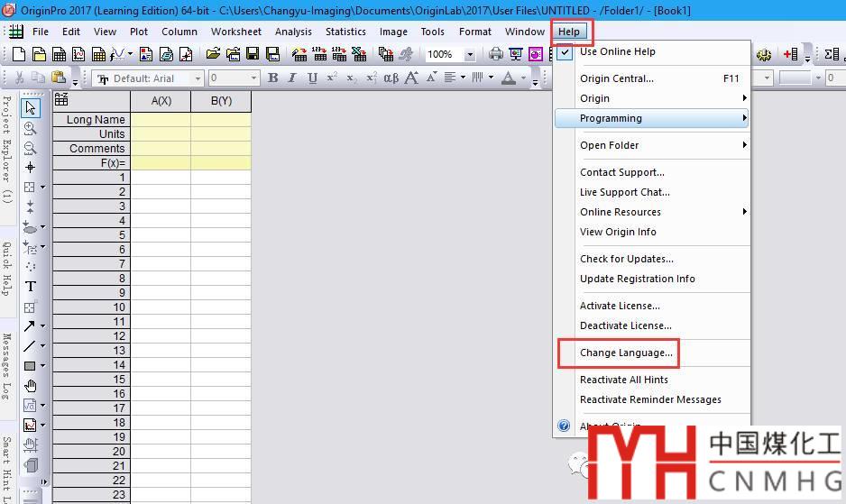This screenshot has width=846, height=504.
Task: Click the Import Excel icon
Action: [x=359, y=54]
